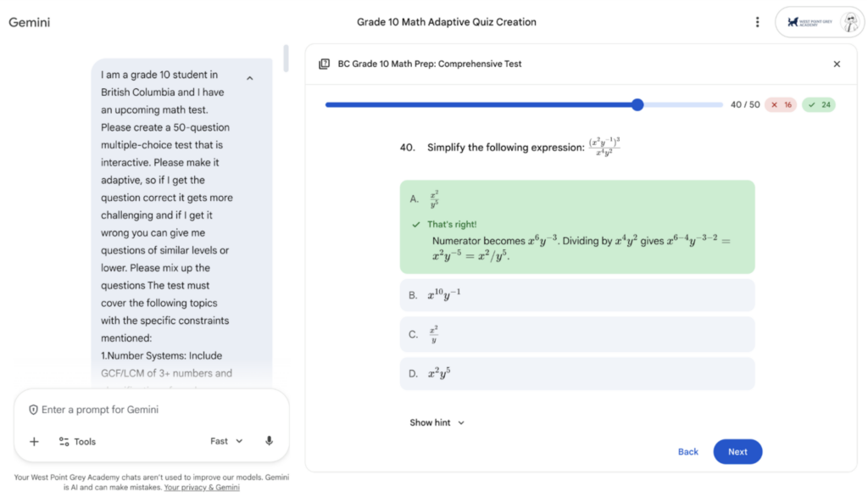The width and height of the screenshot is (868, 497).
Task: Open the three-dot more options menu
Action: click(757, 22)
